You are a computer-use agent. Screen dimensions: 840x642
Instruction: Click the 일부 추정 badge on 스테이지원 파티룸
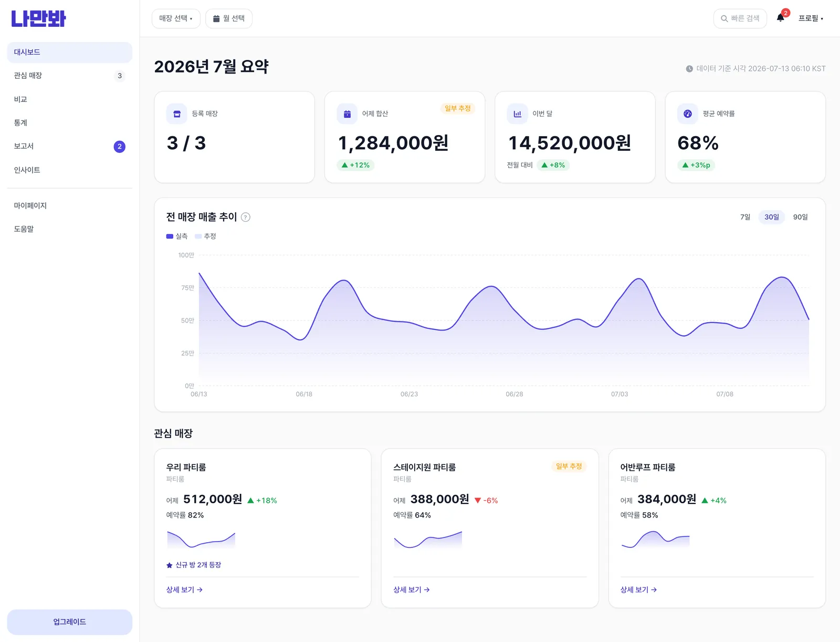pos(569,466)
